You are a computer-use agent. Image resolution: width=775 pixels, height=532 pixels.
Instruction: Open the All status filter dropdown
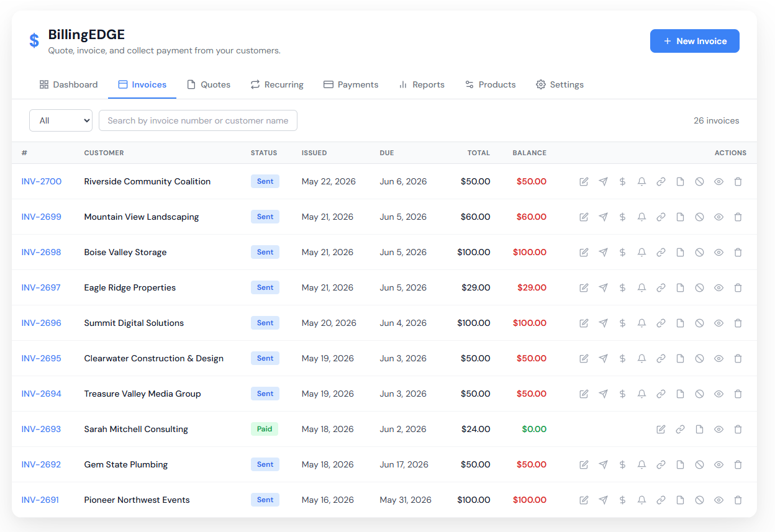pyautogui.click(x=61, y=120)
